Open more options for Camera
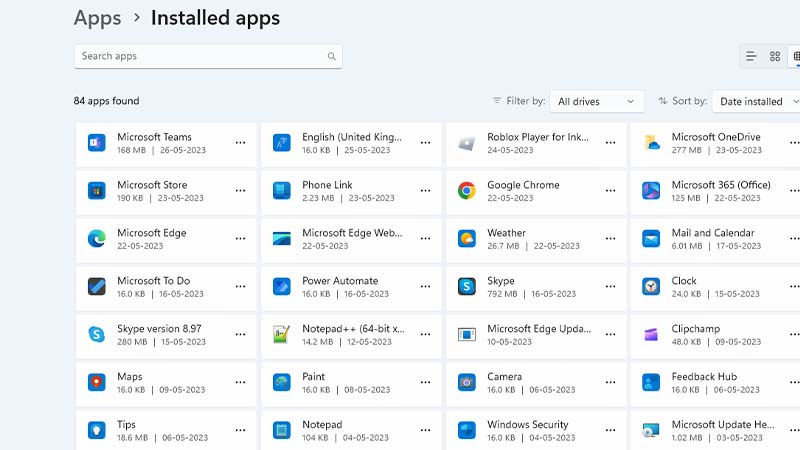The image size is (800, 450). (610, 383)
